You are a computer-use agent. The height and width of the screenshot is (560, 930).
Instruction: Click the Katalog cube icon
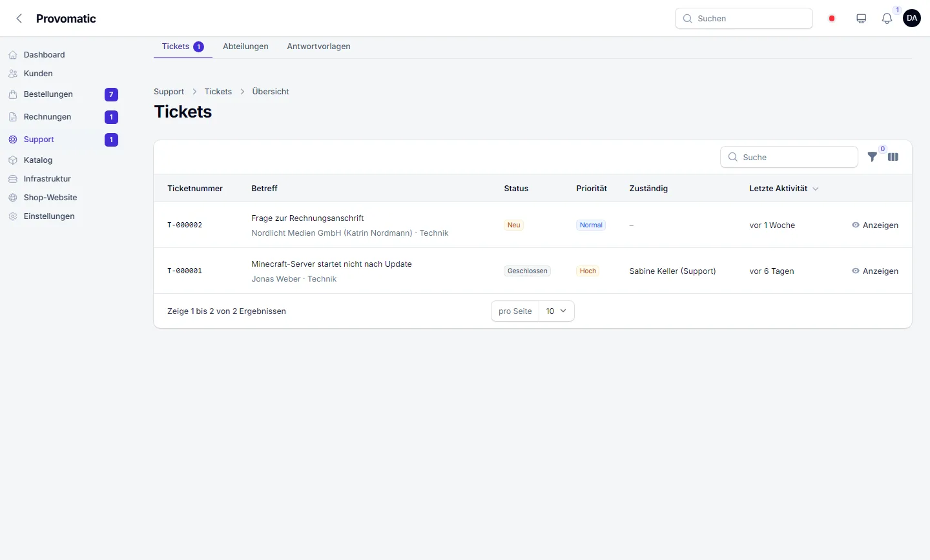pos(13,160)
